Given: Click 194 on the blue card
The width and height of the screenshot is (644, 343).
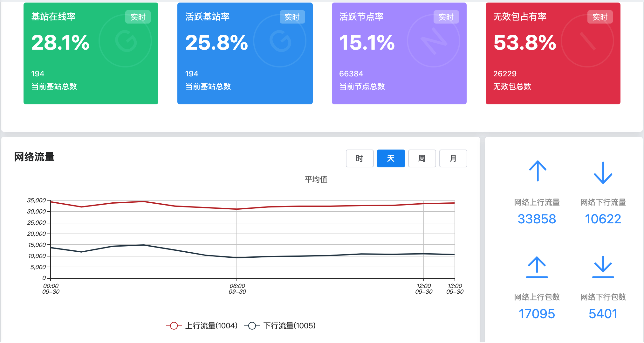Looking at the screenshot, I should pyautogui.click(x=192, y=74).
